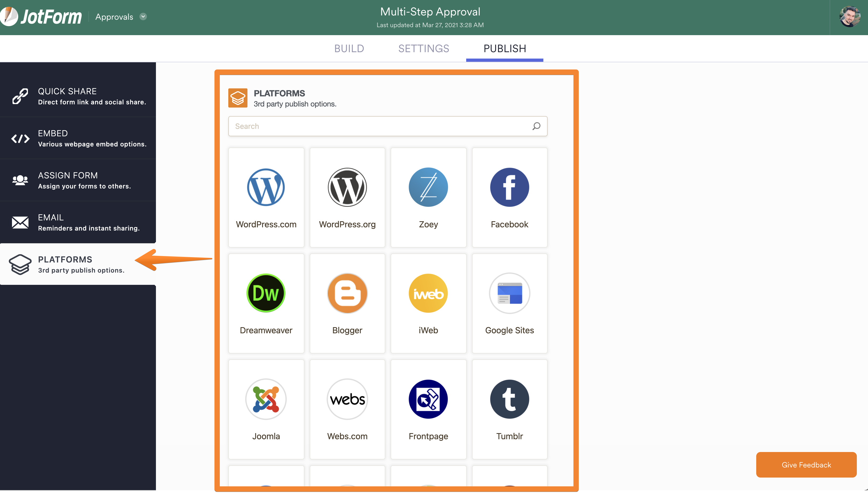Open the WordPress.com platform icon

pos(266,187)
